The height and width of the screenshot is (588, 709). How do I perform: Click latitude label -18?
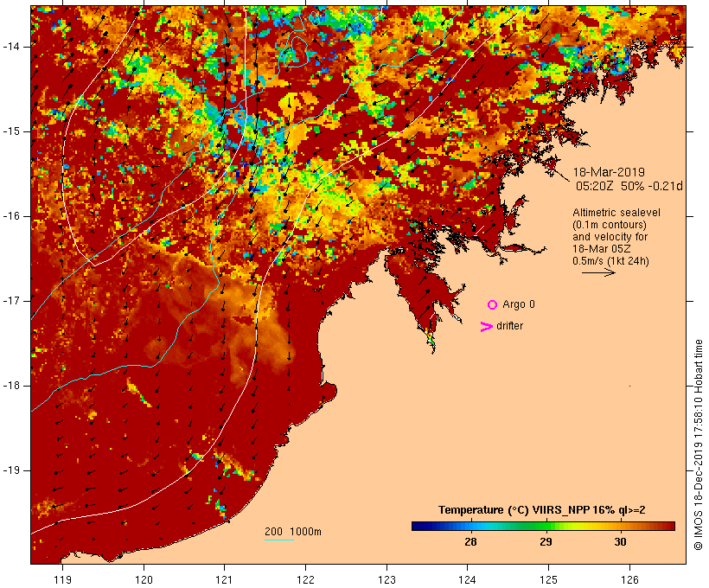point(11,386)
